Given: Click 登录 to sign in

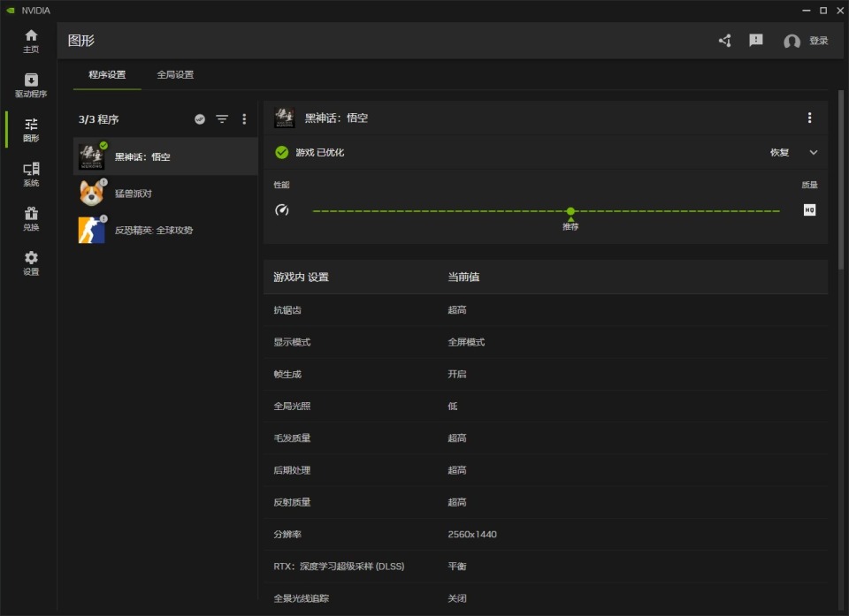Looking at the screenshot, I should coord(818,41).
